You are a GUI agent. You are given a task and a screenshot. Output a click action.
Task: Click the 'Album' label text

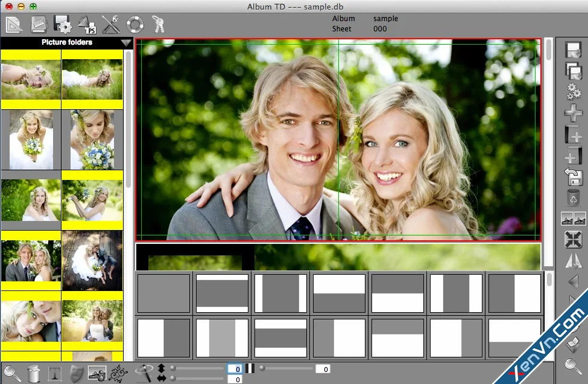pyautogui.click(x=344, y=18)
